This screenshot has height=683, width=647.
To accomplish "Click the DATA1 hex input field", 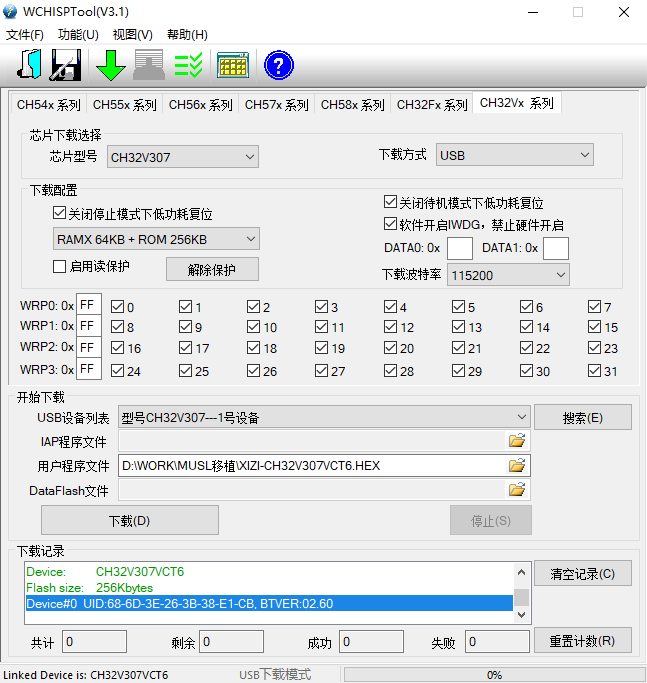I will (556, 248).
